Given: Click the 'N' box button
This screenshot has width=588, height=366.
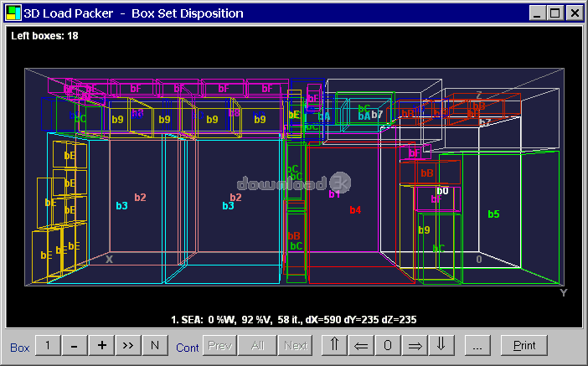Looking at the screenshot, I should click(155, 345).
